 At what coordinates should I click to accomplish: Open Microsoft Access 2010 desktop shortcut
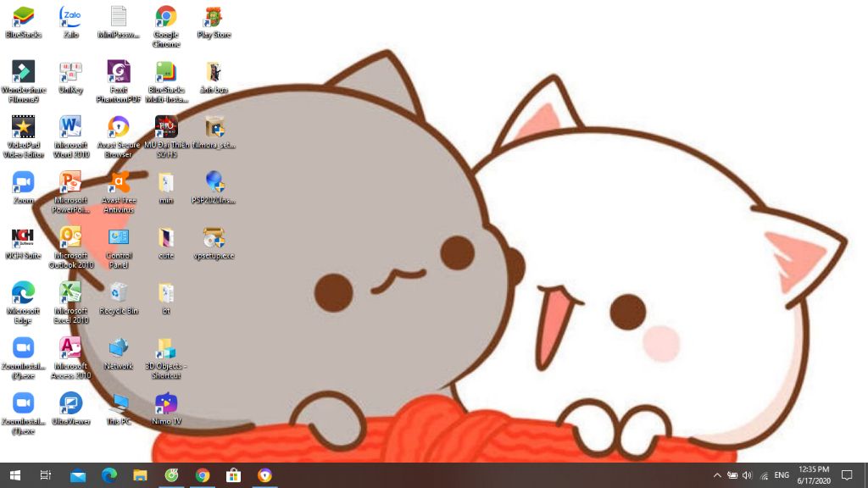click(71, 358)
